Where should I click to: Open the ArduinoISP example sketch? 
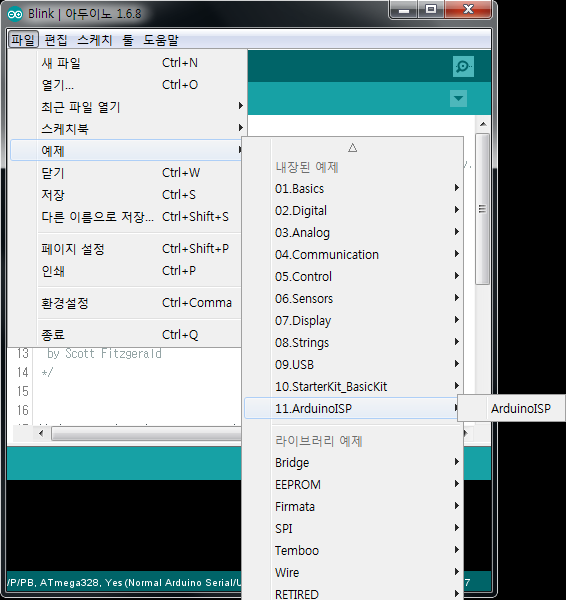tap(512, 408)
